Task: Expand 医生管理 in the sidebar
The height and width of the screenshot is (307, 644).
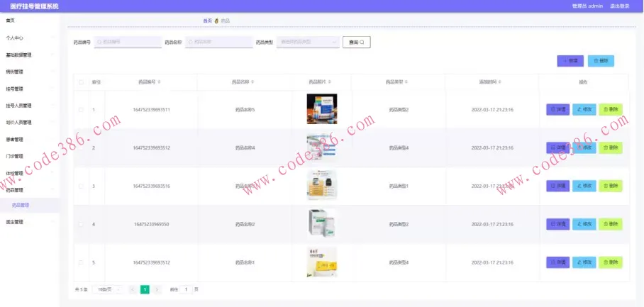Action: pos(30,222)
